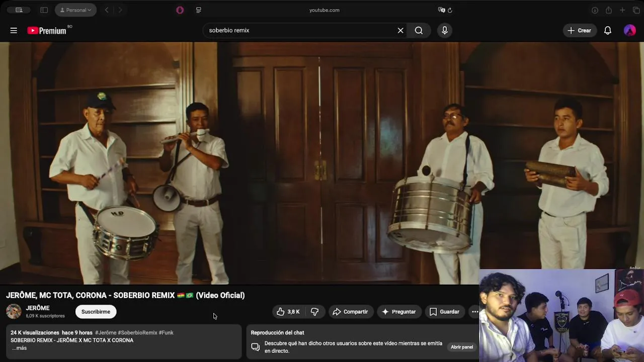The height and width of the screenshot is (362, 644).
Task: Go back in browser history
Action: [106, 10]
